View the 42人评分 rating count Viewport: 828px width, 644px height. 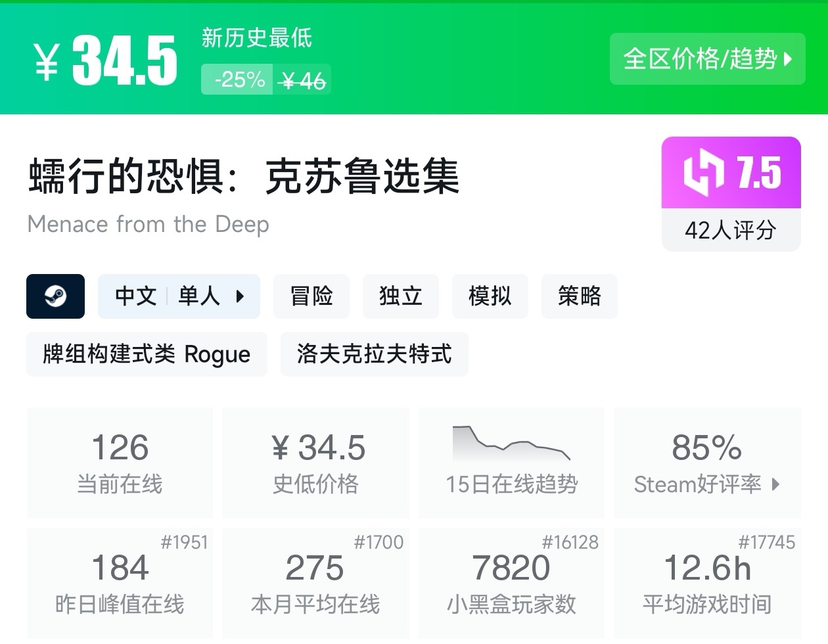click(731, 230)
